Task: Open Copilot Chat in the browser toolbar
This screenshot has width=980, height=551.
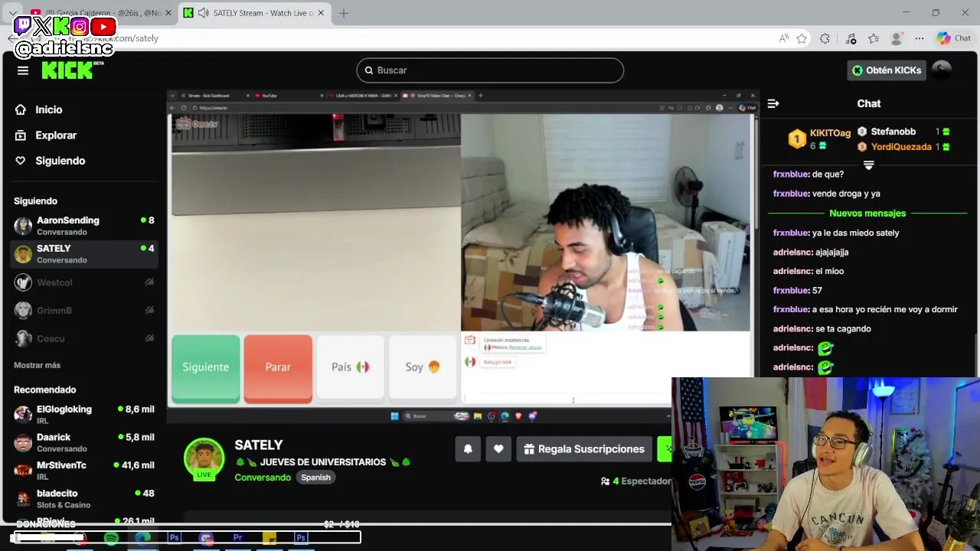Action: coord(954,38)
